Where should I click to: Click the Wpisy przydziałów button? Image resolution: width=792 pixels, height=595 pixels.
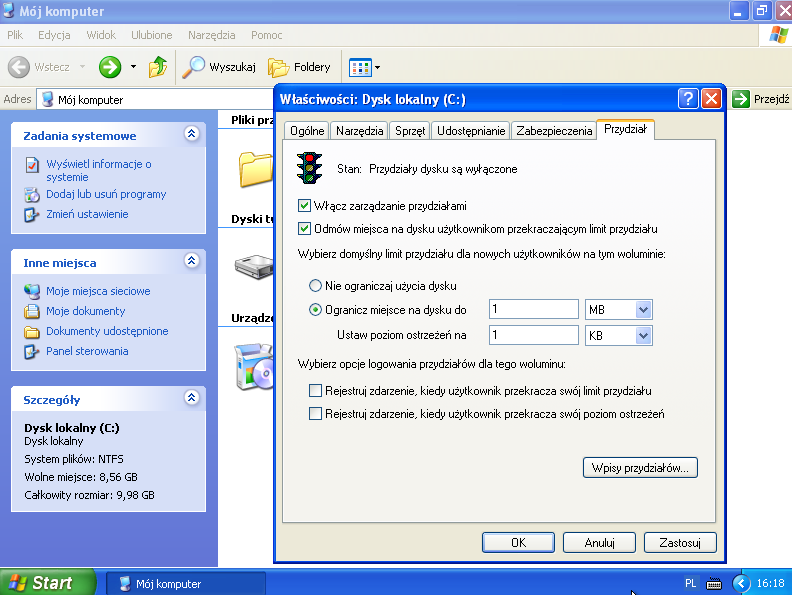pyautogui.click(x=640, y=467)
